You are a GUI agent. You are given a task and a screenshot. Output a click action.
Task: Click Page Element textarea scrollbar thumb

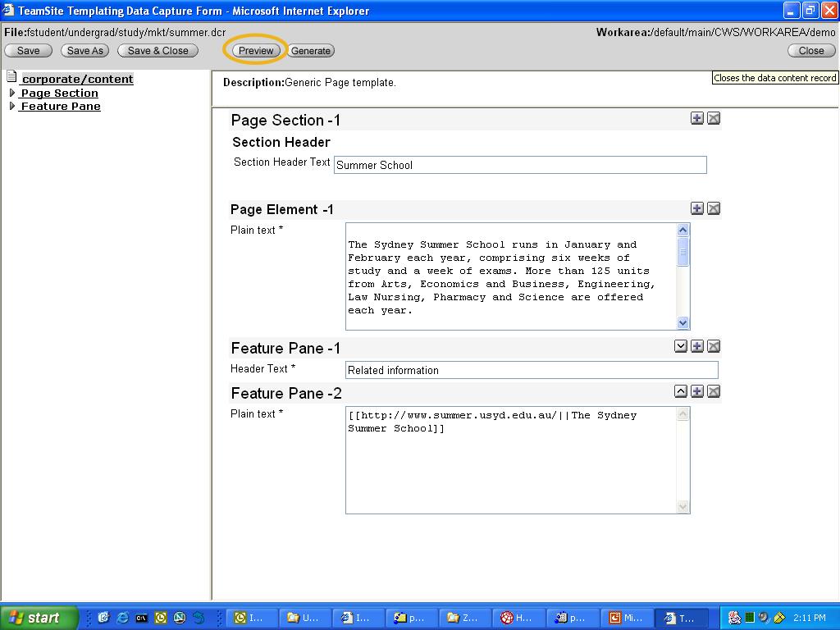click(x=682, y=252)
